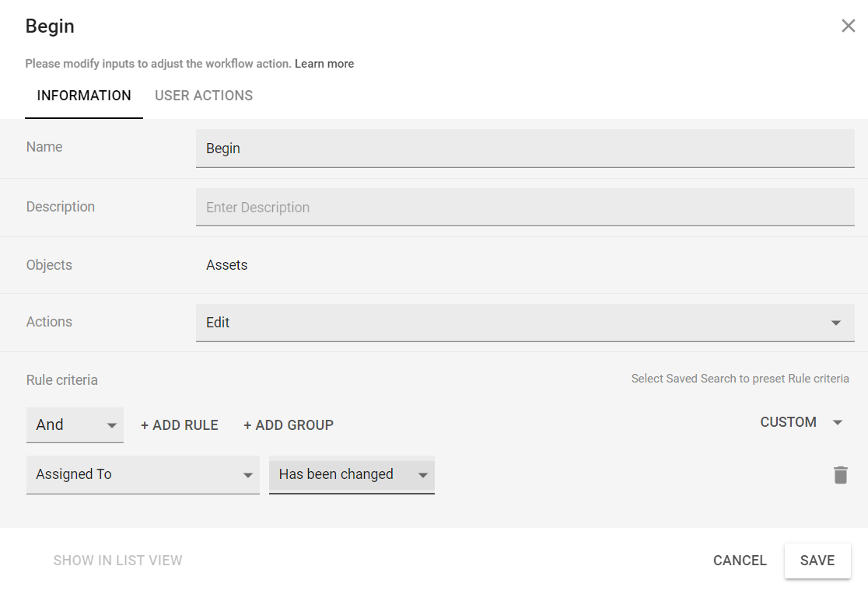
Task: Expand the And logical operator dropdown
Action: point(75,425)
